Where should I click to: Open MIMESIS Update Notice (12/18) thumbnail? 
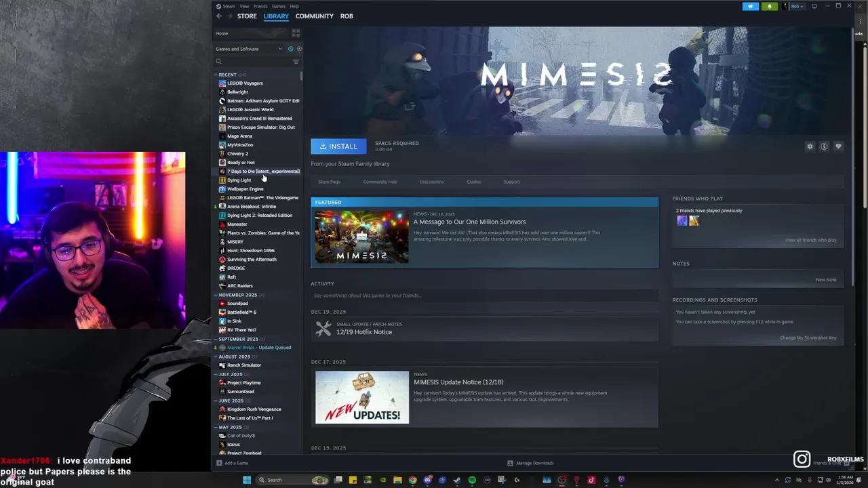[x=362, y=397]
